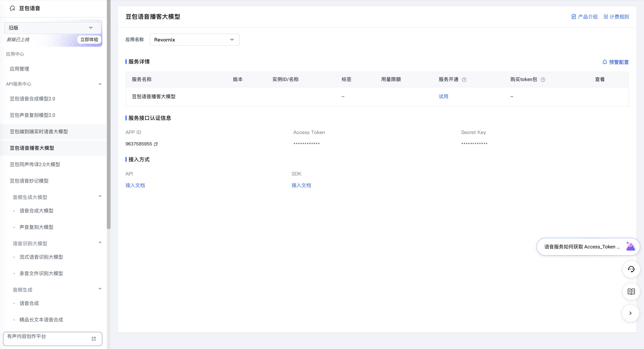Open the 旧版 version dropdown

pos(52,28)
